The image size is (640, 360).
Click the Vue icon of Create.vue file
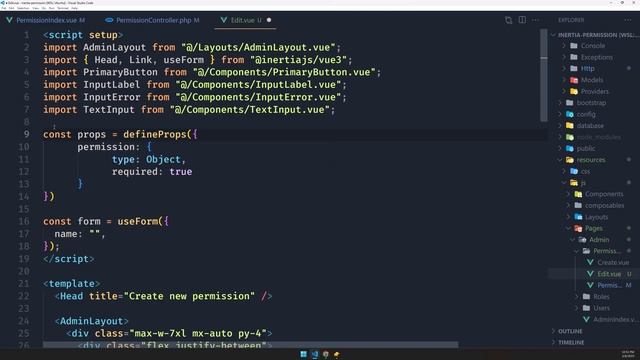[x=590, y=262]
